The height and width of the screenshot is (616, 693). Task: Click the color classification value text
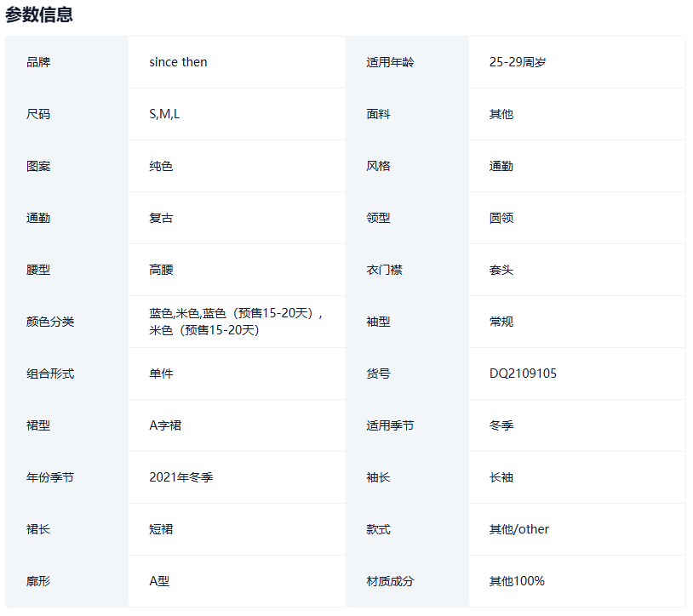[235, 322]
